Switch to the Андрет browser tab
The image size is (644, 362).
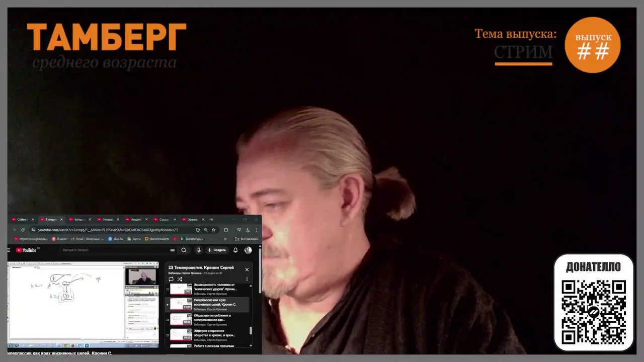136,220
